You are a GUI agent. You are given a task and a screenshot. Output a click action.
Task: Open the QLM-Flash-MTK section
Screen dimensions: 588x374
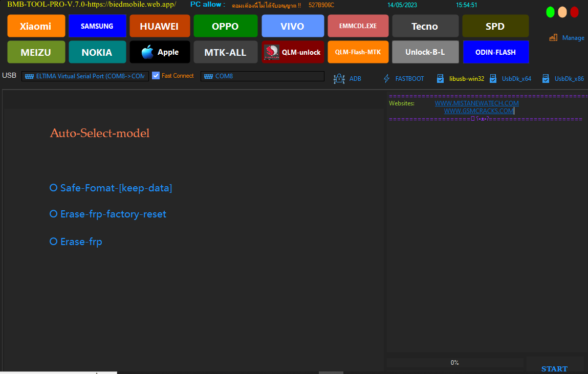[x=358, y=52]
